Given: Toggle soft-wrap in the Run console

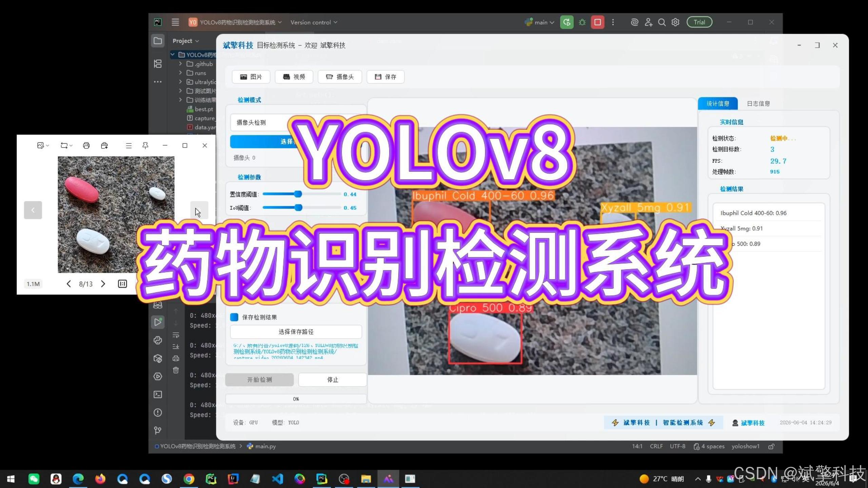Looking at the screenshot, I should (176, 335).
